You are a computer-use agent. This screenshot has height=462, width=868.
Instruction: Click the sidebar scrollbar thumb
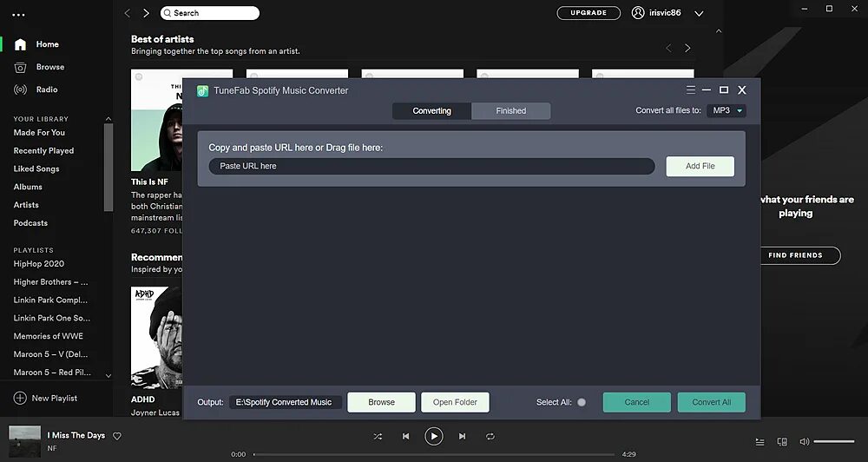(x=108, y=168)
